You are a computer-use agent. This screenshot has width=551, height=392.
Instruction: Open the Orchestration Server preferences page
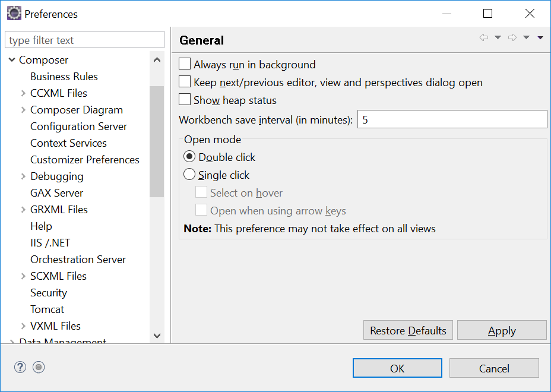point(78,260)
